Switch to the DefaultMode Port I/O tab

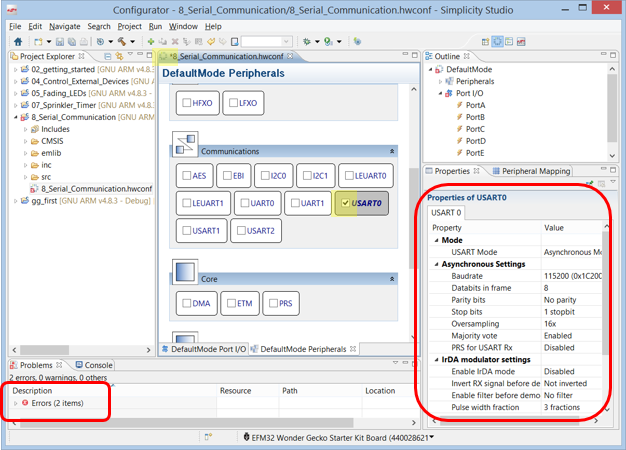[x=204, y=349]
